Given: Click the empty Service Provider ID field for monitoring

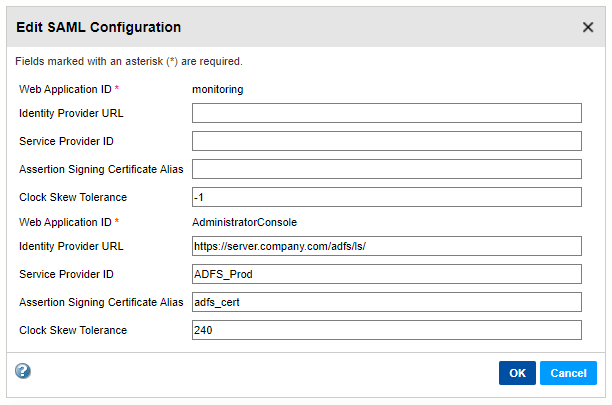Looking at the screenshot, I should (386, 141).
